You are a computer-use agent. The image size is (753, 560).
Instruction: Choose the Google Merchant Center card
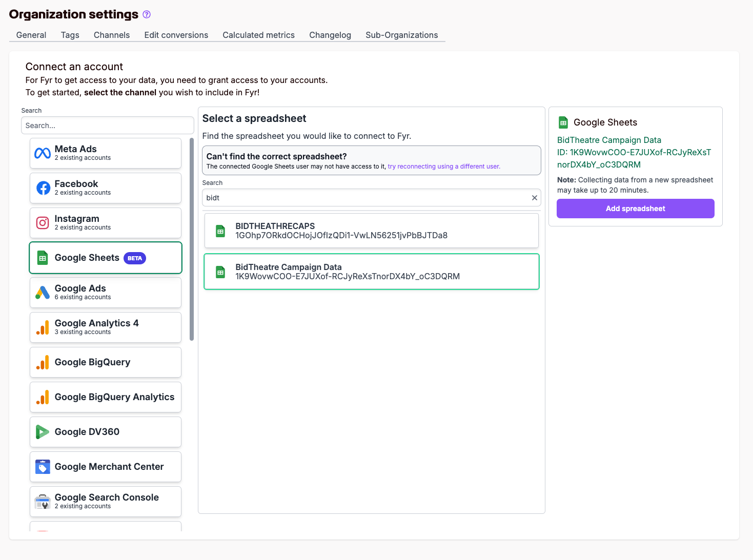pyautogui.click(x=106, y=467)
